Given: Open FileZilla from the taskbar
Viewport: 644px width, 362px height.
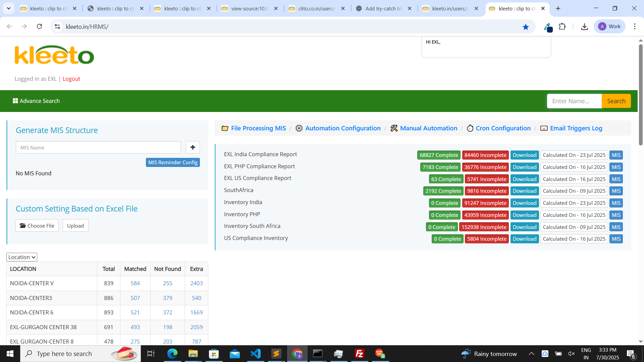Looking at the screenshot, I should click(359, 354).
